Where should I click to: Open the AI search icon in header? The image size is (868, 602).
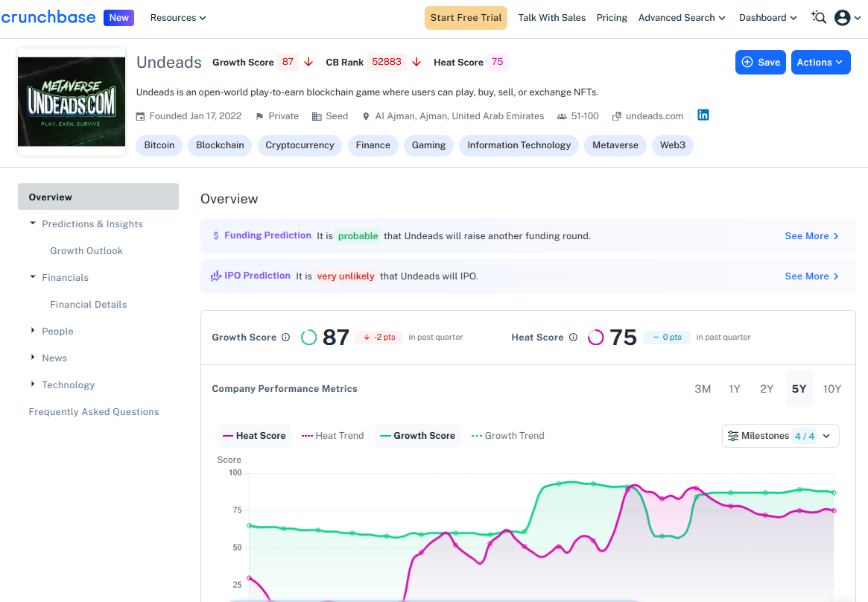(x=819, y=18)
